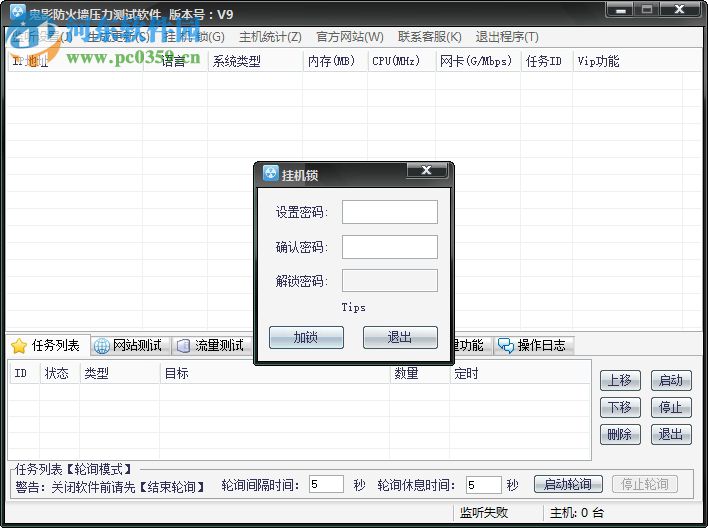Click 退出 button beside 删除

pyautogui.click(x=671, y=435)
